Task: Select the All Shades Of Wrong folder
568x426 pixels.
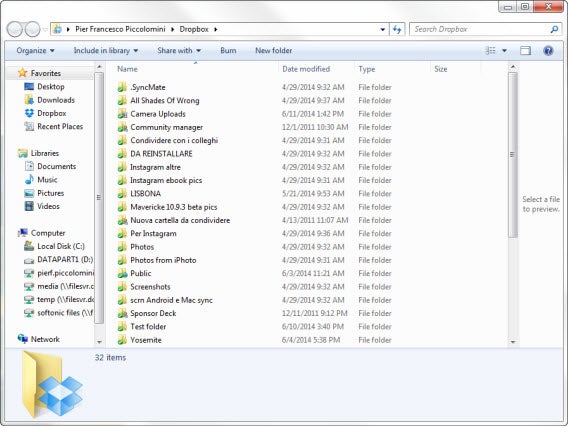Action: click(165, 101)
